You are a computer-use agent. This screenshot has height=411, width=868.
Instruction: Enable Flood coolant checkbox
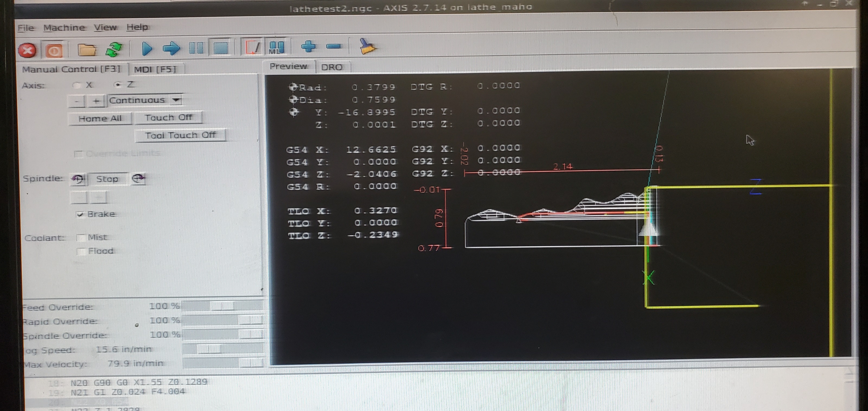pyautogui.click(x=80, y=252)
